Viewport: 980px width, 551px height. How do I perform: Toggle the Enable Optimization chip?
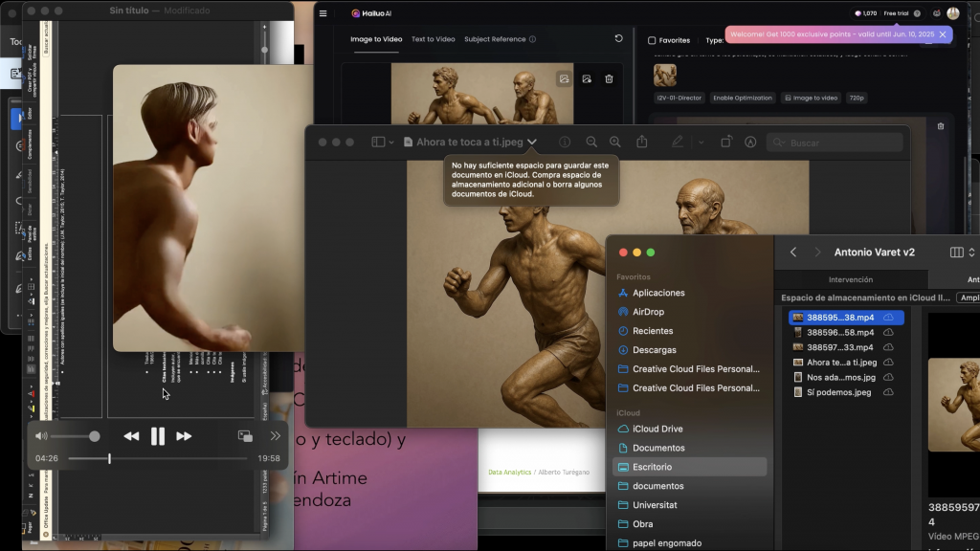click(x=742, y=98)
